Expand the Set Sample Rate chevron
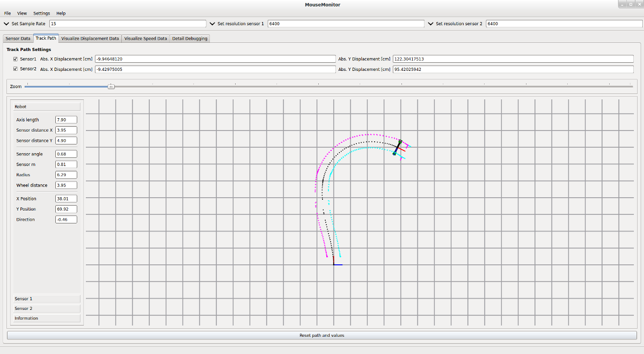Viewport: 644px width, 354px height. tap(6, 24)
